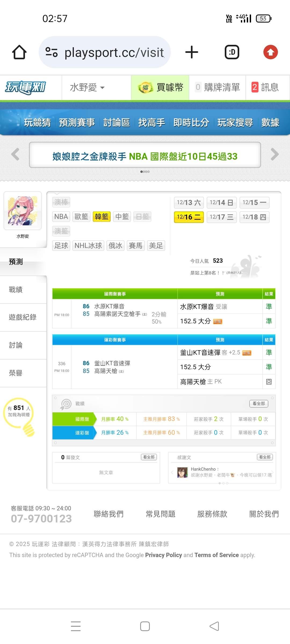Open 購牌清單 purchase list
The image size is (290, 644).
pyautogui.click(x=218, y=87)
